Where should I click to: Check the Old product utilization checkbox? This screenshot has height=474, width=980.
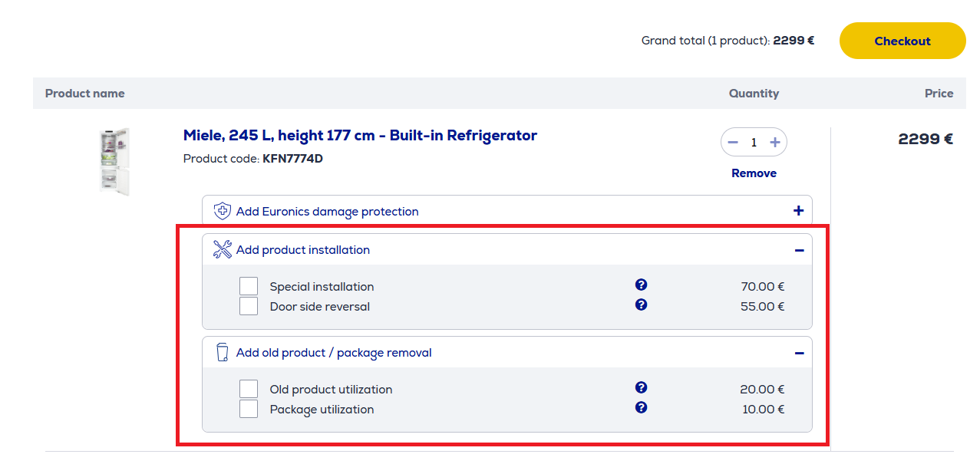249,389
